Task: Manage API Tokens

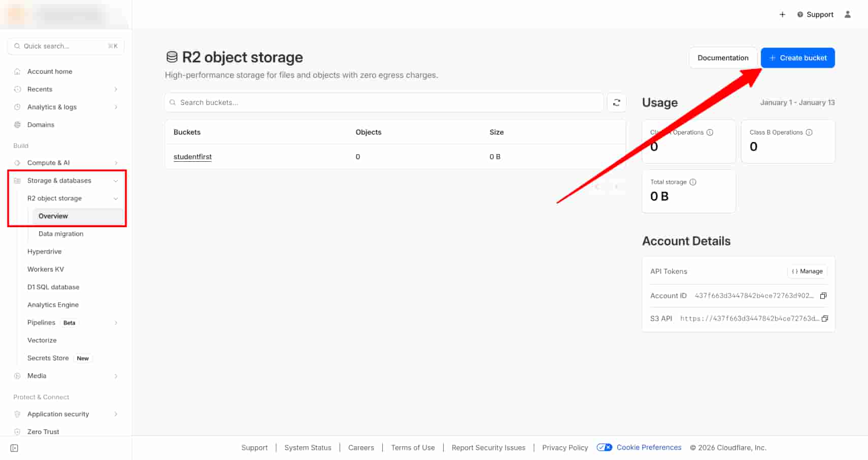Action: (x=807, y=271)
